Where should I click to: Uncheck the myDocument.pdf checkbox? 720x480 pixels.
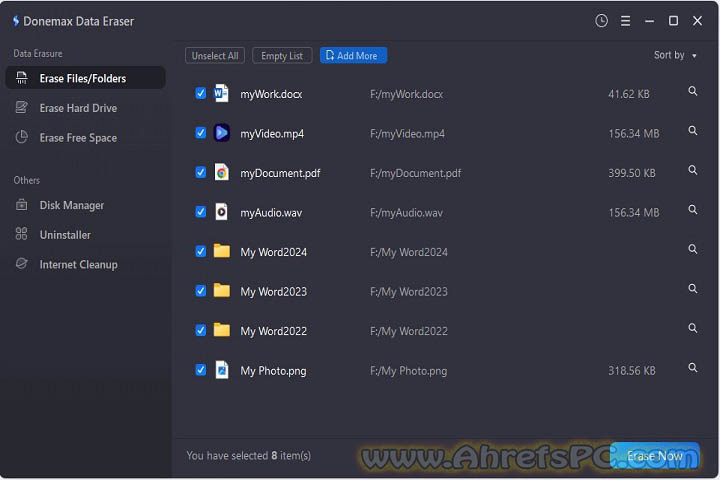[x=201, y=172]
